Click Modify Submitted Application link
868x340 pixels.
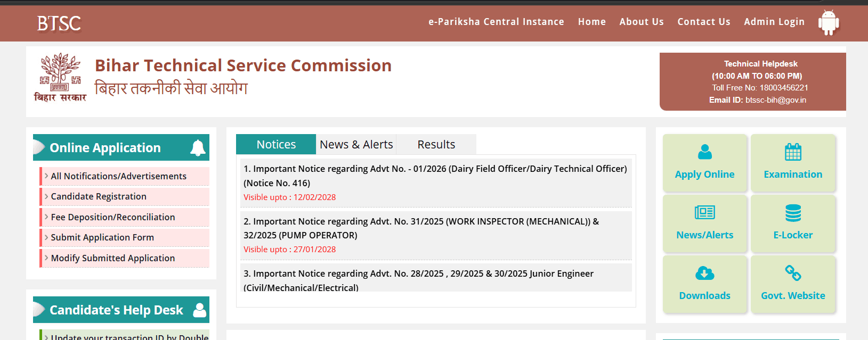point(112,258)
